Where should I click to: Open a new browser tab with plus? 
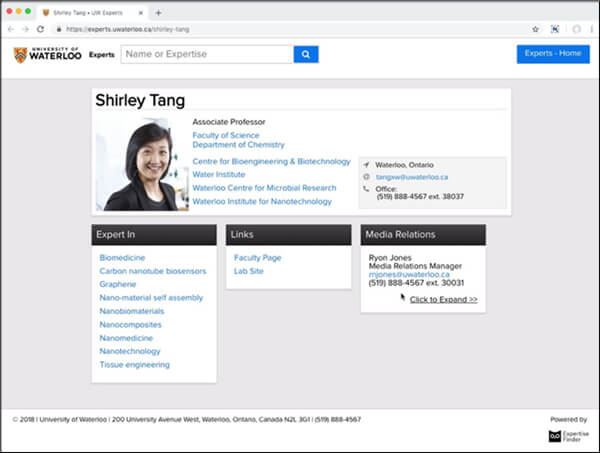(158, 13)
